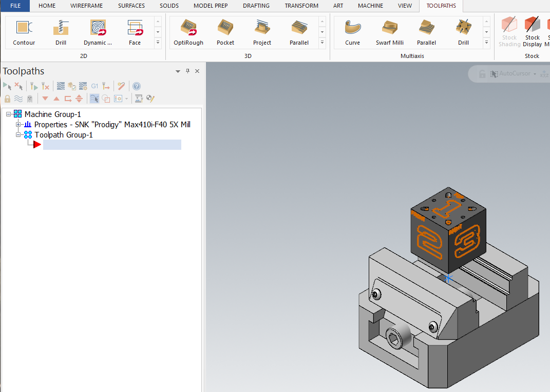Screen dimensions: 550x392
Task: Choose the multiaxis Curve toolpath
Action: click(x=352, y=32)
